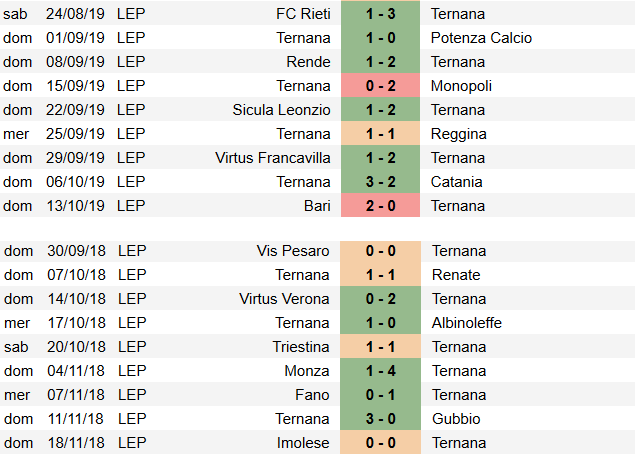Open the 3 - 2 Catania match score
This screenshot has width=635, height=454.
pos(380,182)
